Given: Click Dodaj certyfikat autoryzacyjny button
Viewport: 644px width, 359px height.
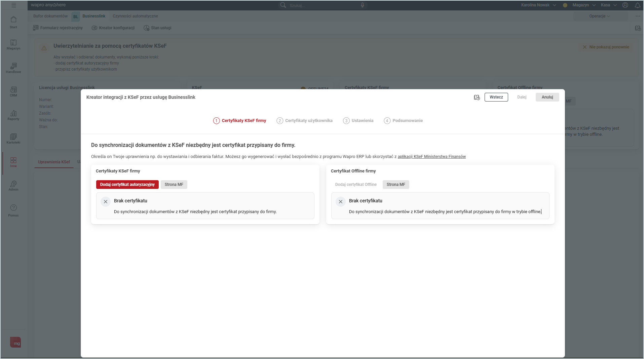Looking at the screenshot, I should pyautogui.click(x=127, y=185).
